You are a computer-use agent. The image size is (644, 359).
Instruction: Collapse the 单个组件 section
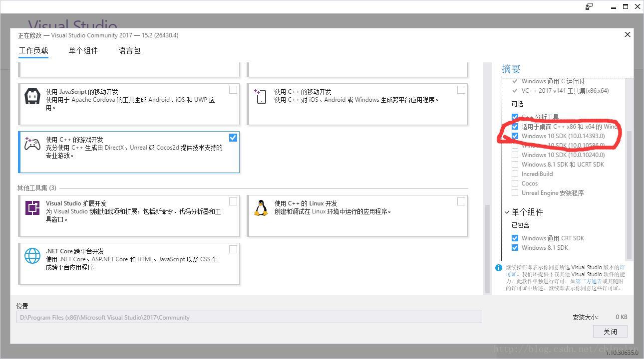[x=507, y=212]
